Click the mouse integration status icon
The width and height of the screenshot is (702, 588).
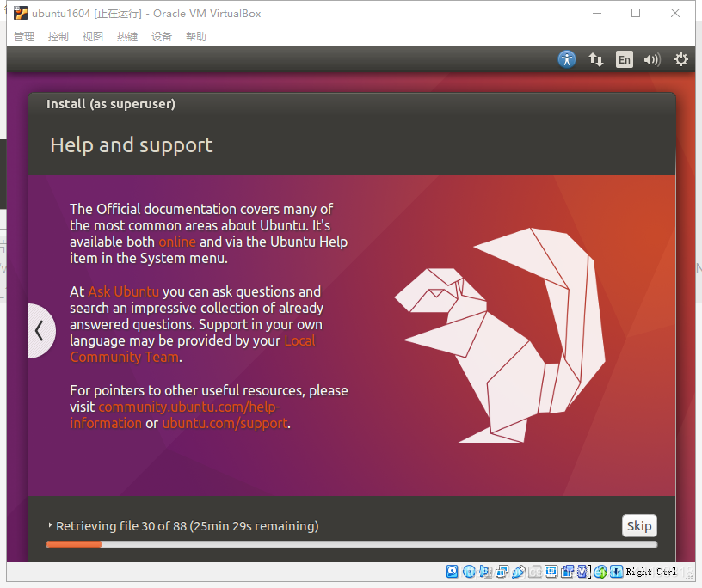(600, 571)
